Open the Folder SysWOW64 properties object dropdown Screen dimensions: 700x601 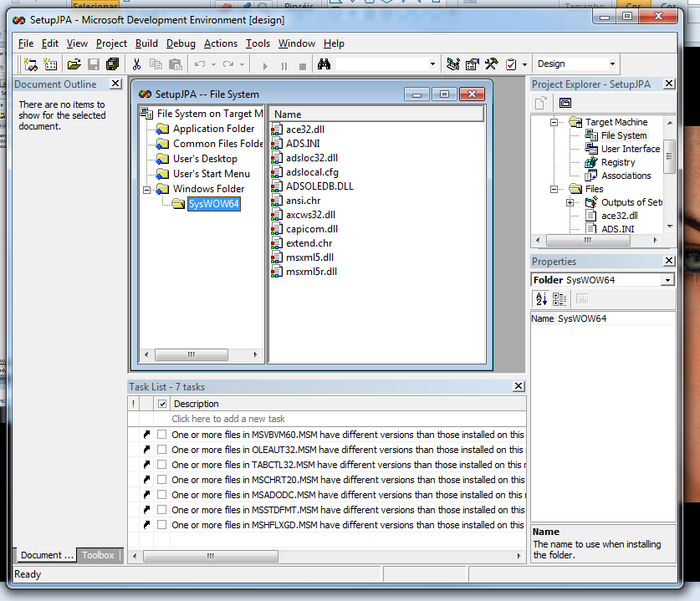[x=667, y=280]
